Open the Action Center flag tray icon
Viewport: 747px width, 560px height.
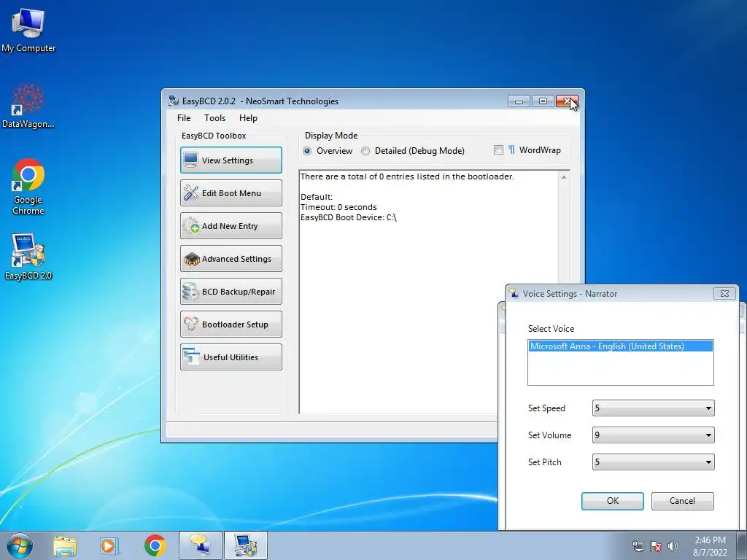click(656, 546)
